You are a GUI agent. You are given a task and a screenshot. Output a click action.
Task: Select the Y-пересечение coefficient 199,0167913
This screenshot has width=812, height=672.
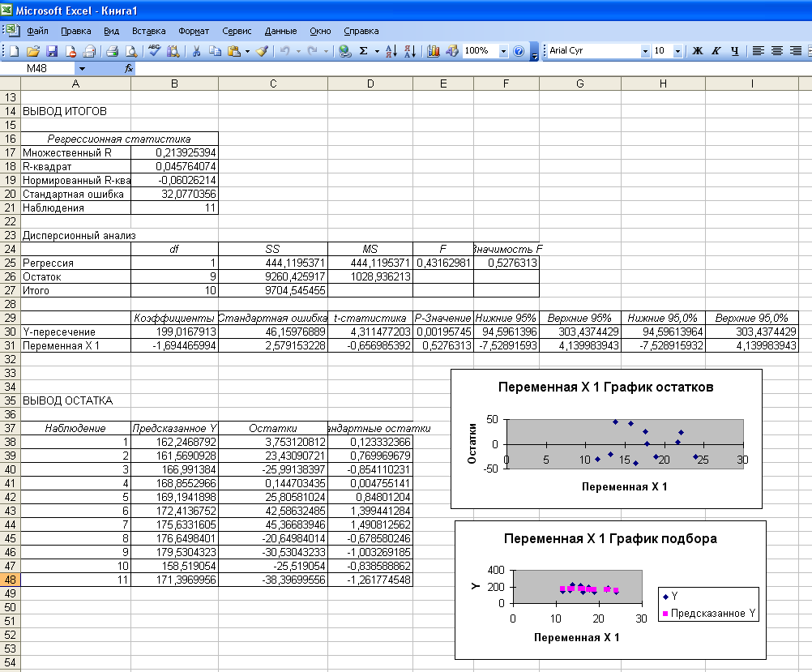pyautogui.click(x=174, y=332)
